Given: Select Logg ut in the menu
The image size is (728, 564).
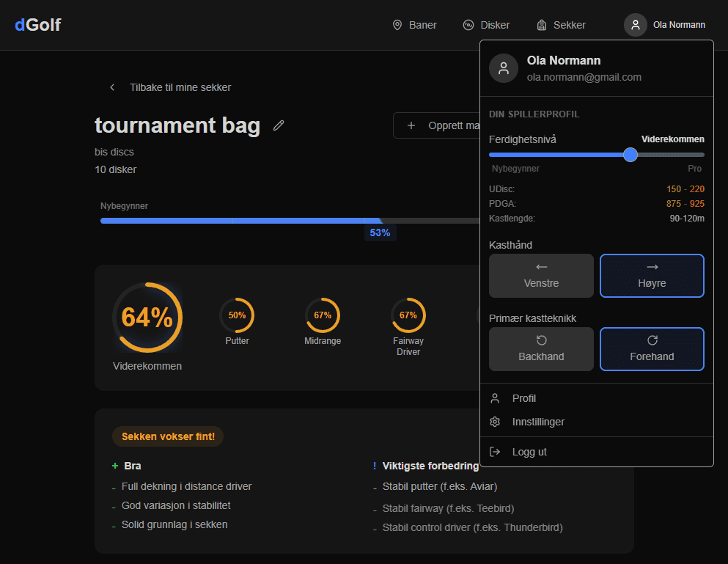Looking at the screenshot, I should pos(529,452).
